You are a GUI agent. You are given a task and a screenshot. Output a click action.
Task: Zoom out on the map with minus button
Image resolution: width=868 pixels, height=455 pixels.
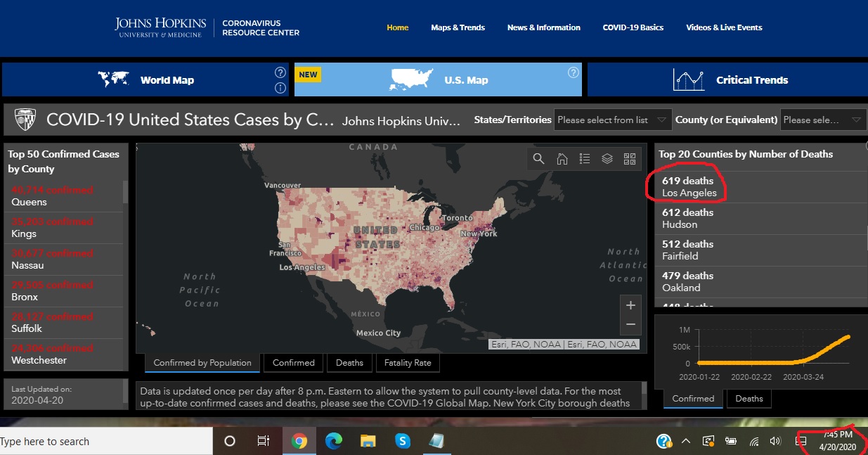click(630, 324)
